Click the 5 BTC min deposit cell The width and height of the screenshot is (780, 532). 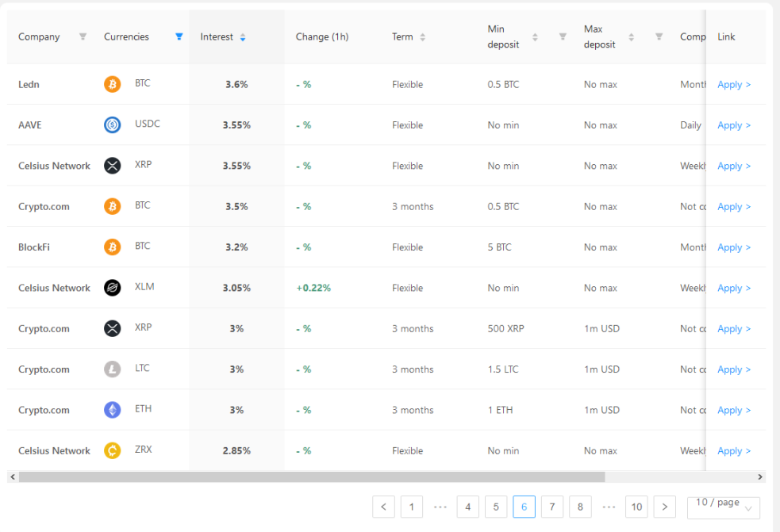[499, 247]
